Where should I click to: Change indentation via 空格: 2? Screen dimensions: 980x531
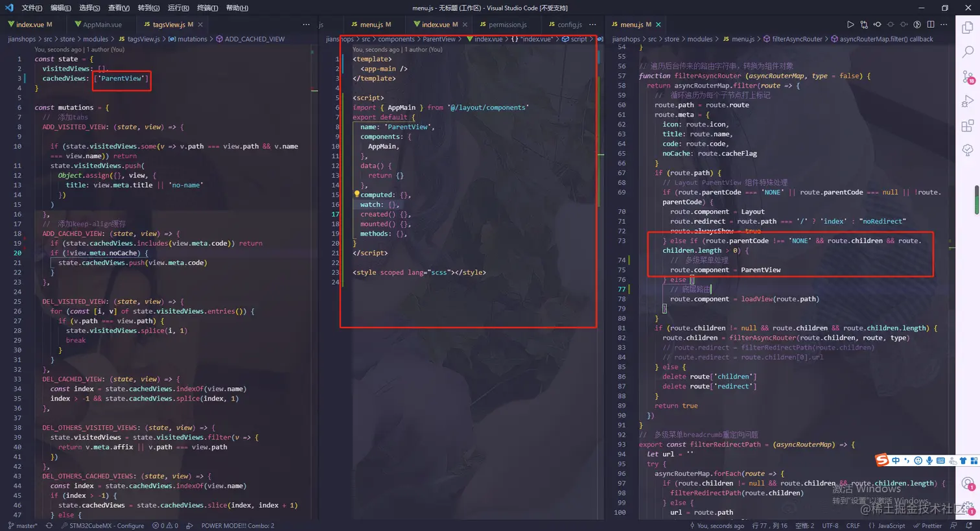click(x=804, y=526)
